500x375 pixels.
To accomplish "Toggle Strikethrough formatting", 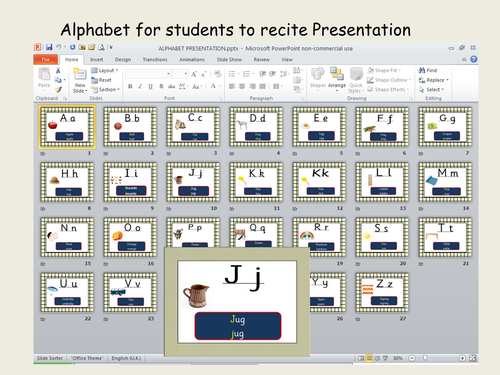I will pyautogui.click(x=171, y=86).
